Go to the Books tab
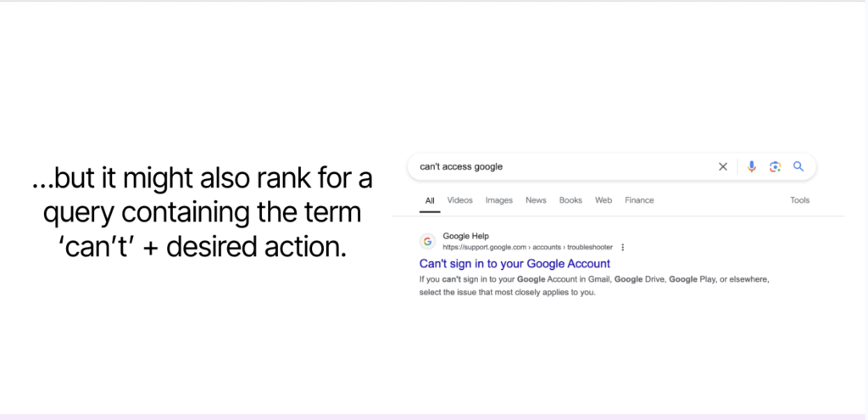Viewport: 868px width, 420px height. pos(570,200)
